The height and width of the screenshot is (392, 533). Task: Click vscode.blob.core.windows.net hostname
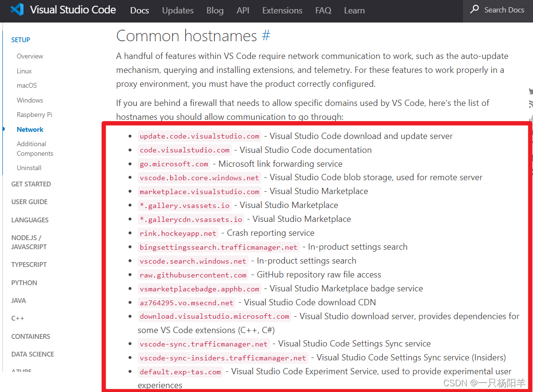pos(199,178)
